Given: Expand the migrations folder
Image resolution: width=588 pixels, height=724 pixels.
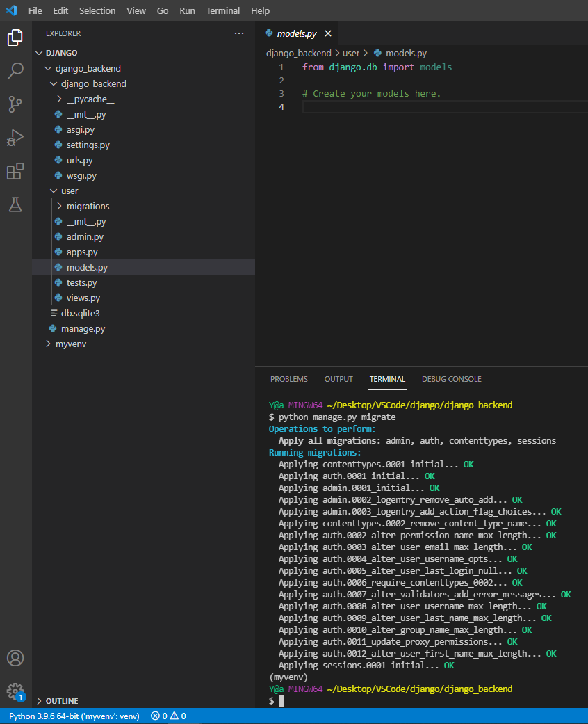Looking at the screenshot, I should (x=88, y=207).
